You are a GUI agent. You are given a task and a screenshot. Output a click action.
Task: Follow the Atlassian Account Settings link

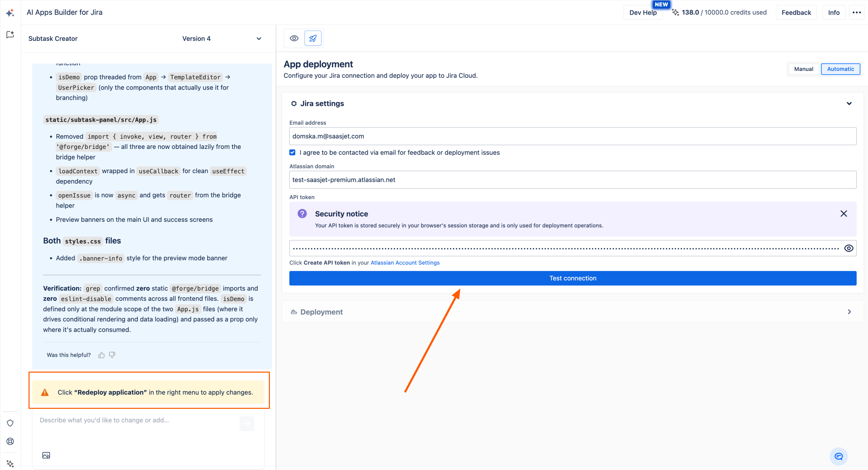click(405, 263)
